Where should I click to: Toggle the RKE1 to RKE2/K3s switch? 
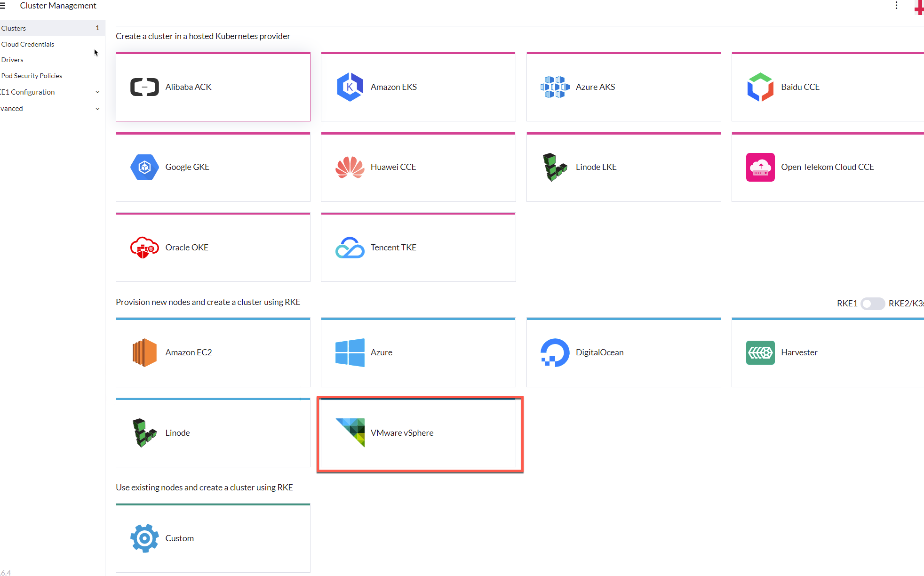pos(872,304)
